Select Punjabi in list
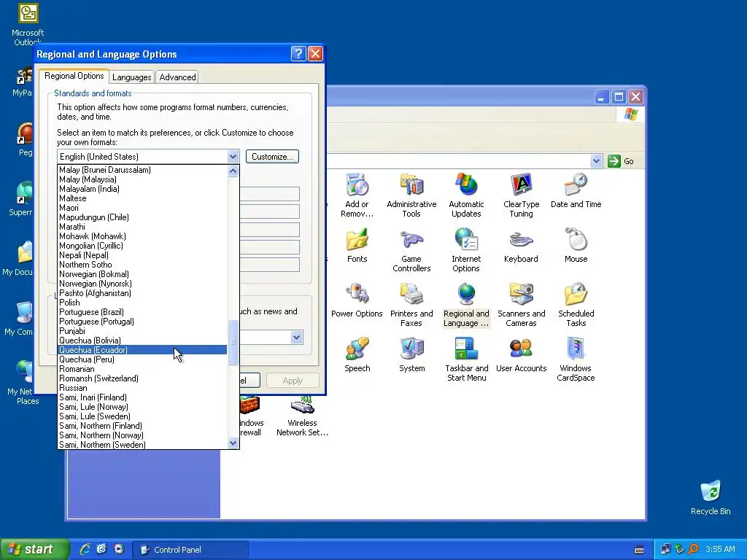Image resolution: width=747 pixels, height=560 pixels. click(142, 331)
